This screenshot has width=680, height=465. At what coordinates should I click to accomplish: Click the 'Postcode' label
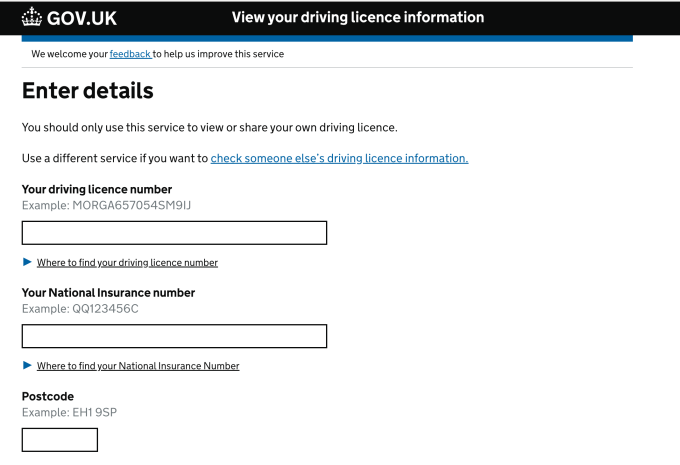coord(48,396)
